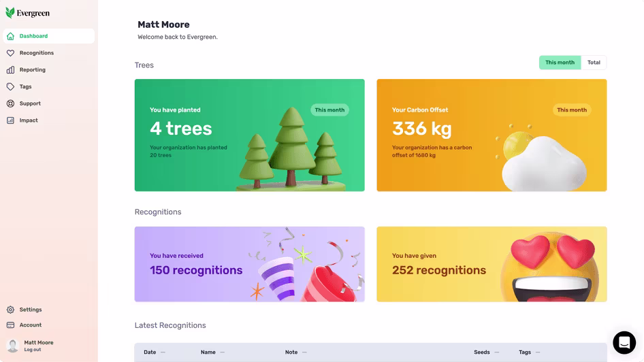644x362 pixels.
Task: Click This month badge on carbon card
Action: 572,110
